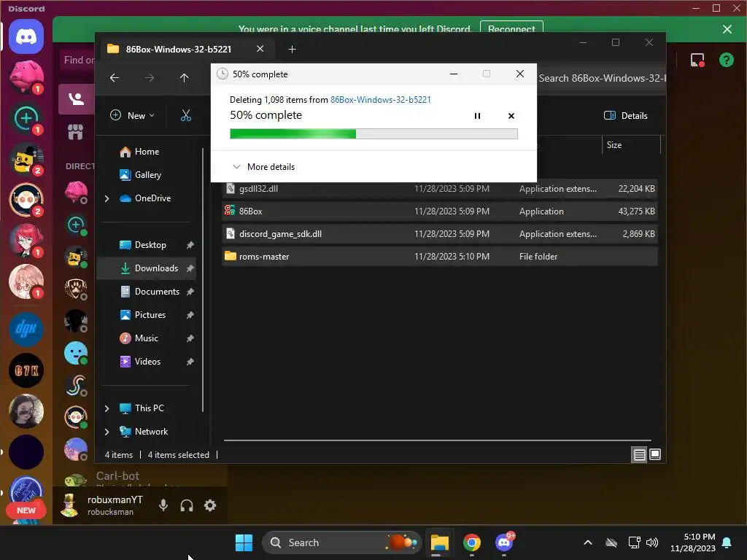The height and width of the screenshot is (560, 747).
Task: Click the Cut scissors icon
Action: [186, 115]
